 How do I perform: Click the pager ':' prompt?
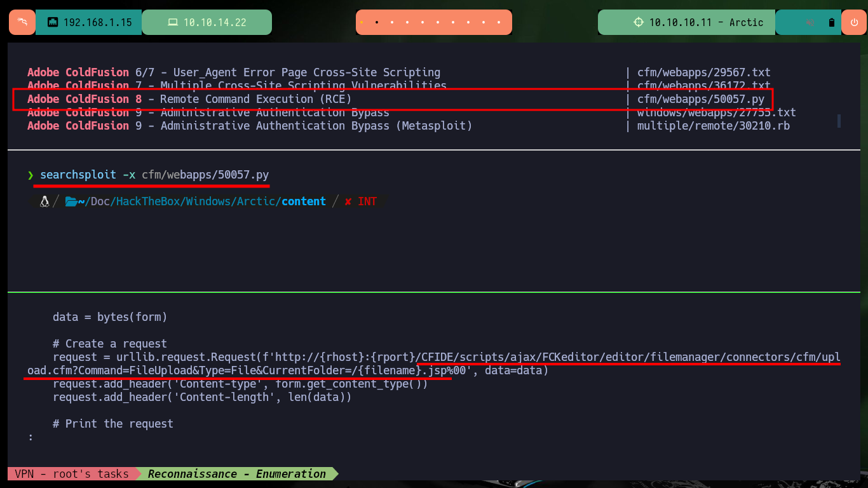(x=30, y=437)
